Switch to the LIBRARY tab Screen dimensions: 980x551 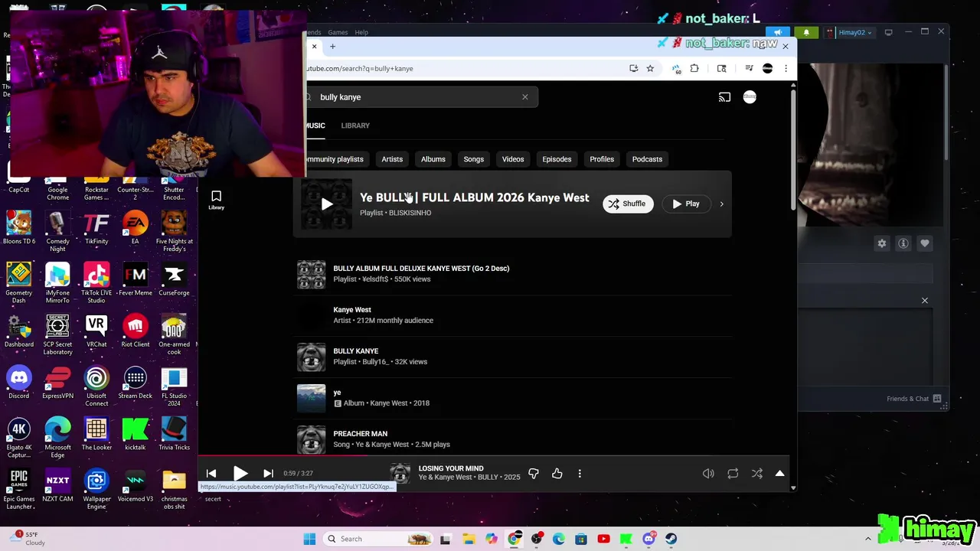coord(355,126)
